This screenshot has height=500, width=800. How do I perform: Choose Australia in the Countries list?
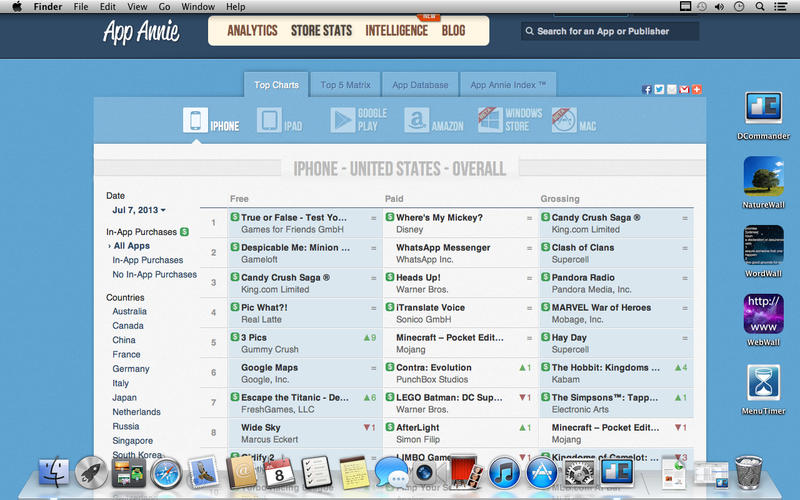(x=130, y=311)
